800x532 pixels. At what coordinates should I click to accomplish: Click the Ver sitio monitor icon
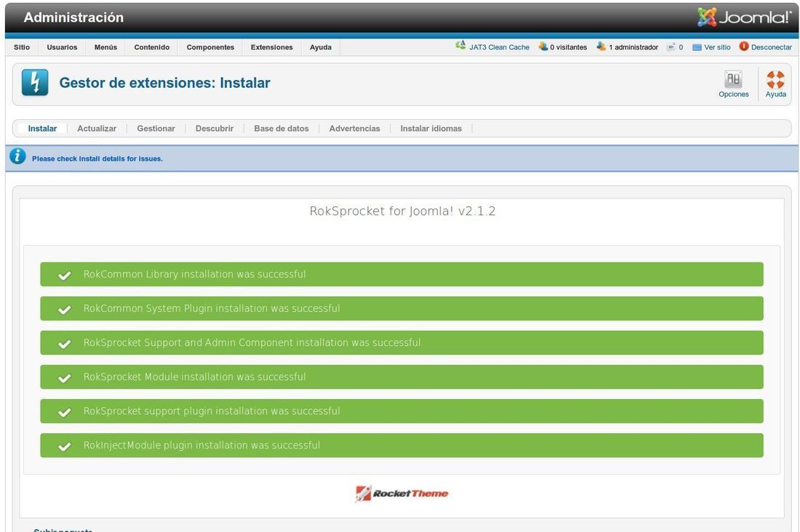pos(697,47)
